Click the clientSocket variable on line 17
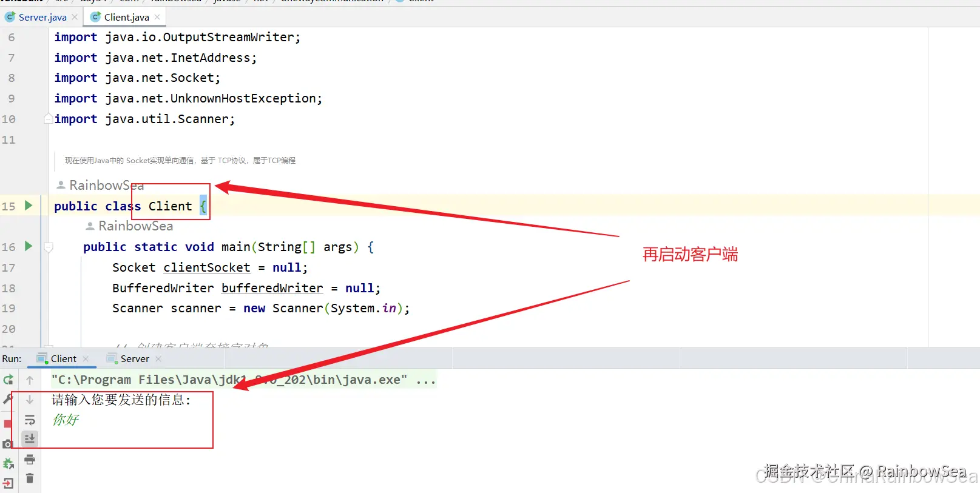 (207, 267)
